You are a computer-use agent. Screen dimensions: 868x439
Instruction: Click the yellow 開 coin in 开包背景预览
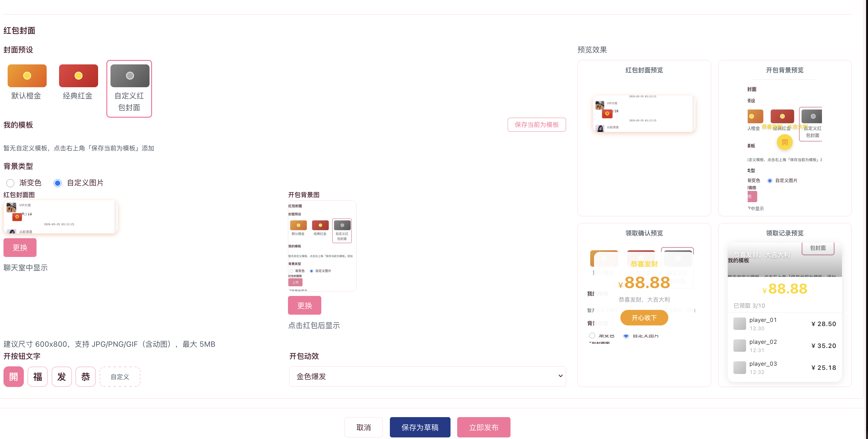785,142
